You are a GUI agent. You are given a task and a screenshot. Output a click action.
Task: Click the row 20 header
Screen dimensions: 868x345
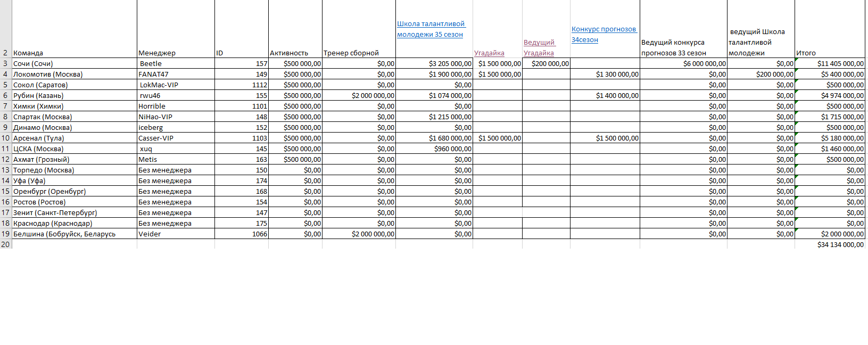tap(5, 244)
